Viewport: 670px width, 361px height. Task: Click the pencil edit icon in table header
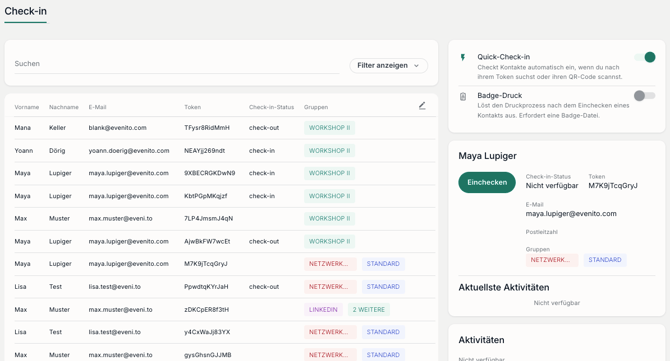tap(422, 106)
